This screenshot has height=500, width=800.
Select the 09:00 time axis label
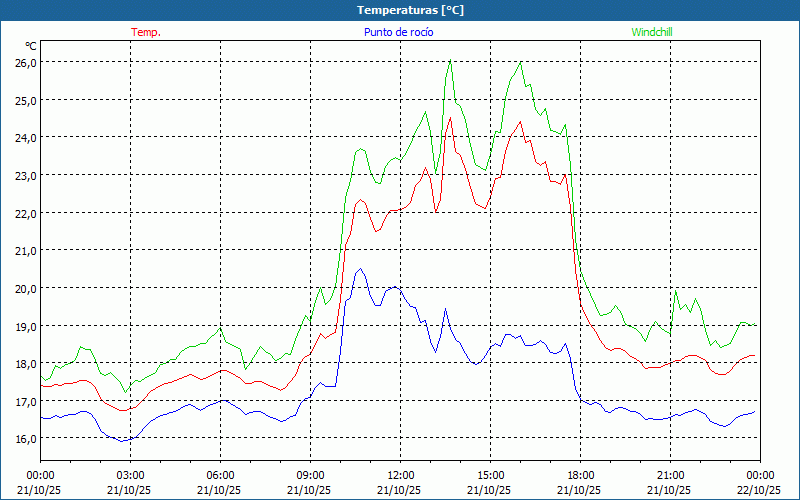310,475
